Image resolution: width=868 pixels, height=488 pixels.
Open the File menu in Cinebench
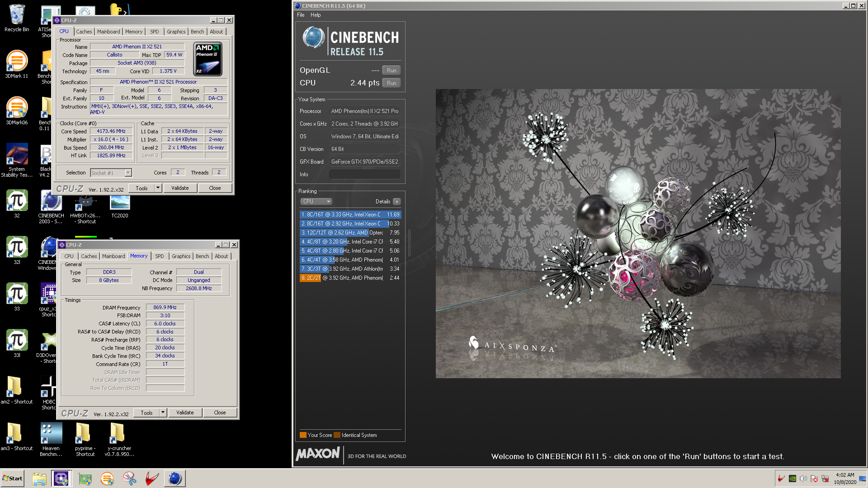point(301,15)
